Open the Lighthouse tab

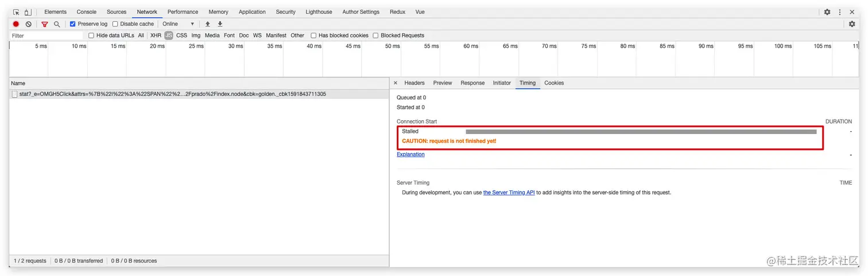coord(319,12)
